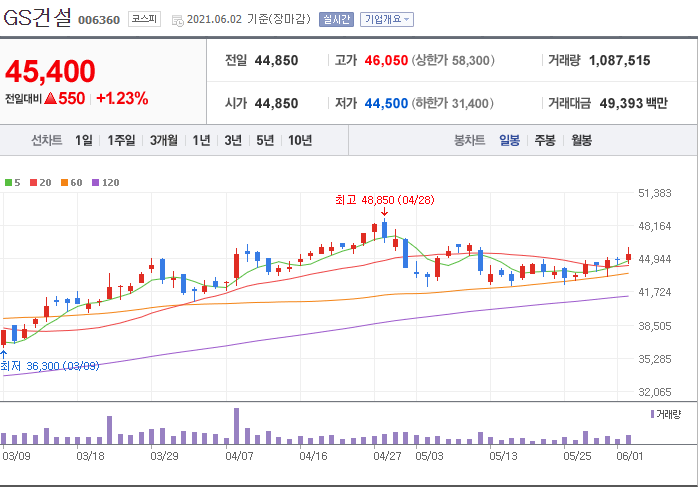Switch to 월봉 monthly candle chart
The height and width of the screenshot is (487, 698).
point(581,141)
